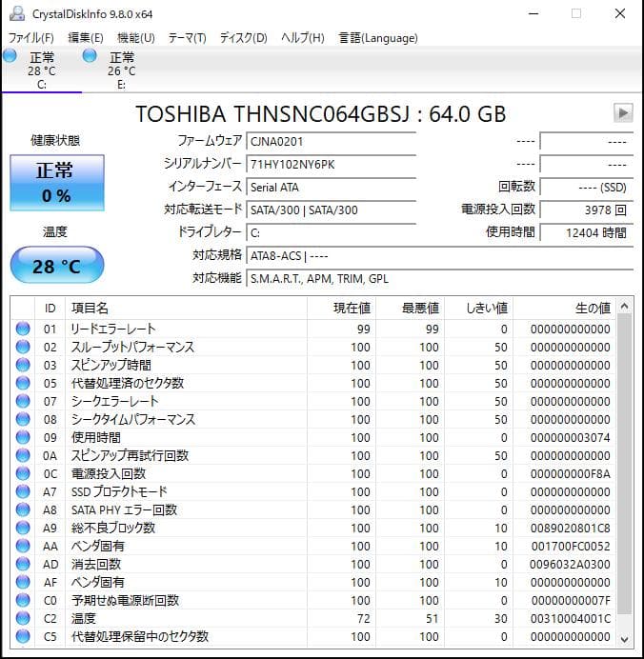Select the C: drive status circle icon
Viewport: 644px width, 659px height.
coord(10,55)
